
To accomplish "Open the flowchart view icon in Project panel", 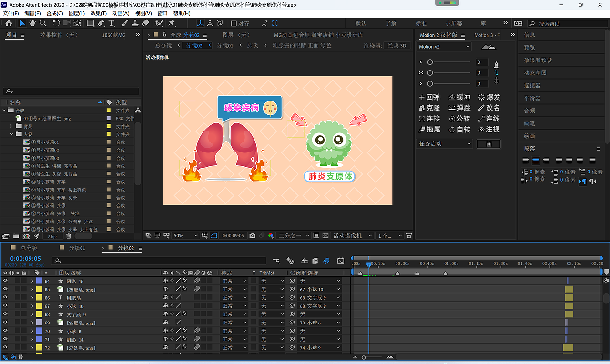I will click(x=138, y=111).
